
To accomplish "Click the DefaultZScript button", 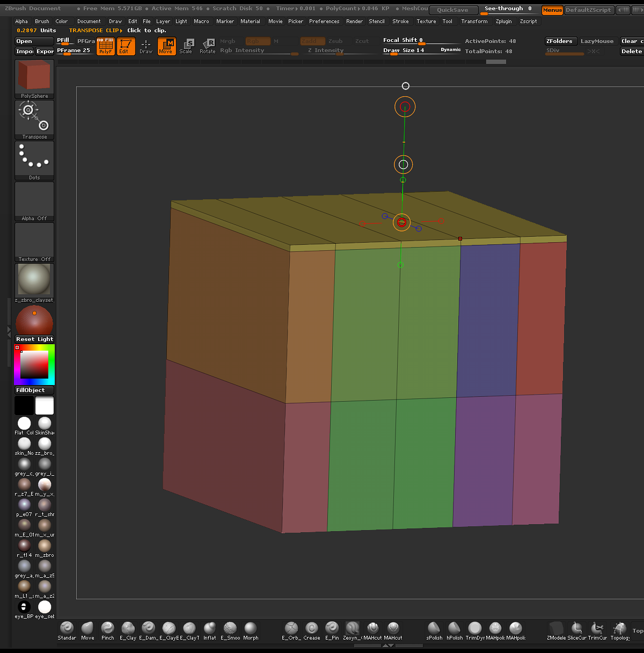I will (588, 10).
